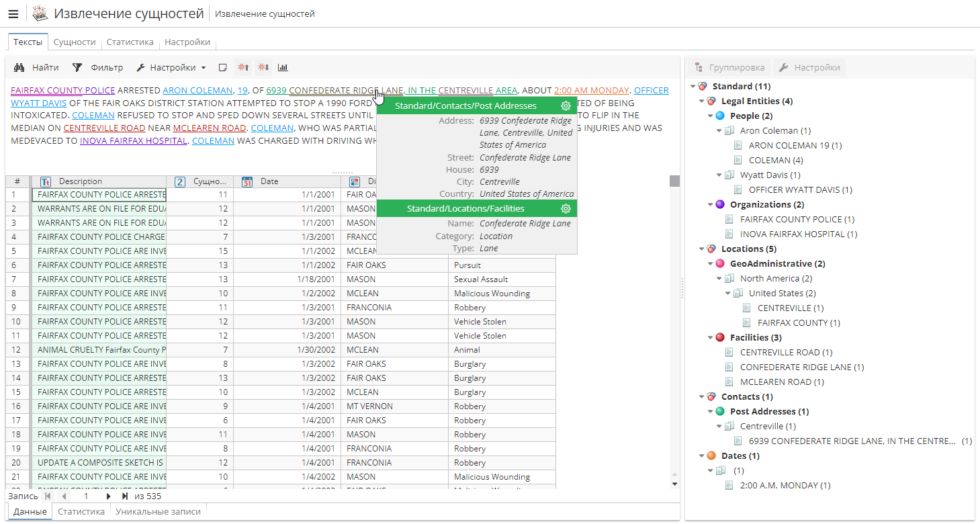The image size is (980, 524).
Task: Open the bar chart toolbar icon
Action: (283, 67)
